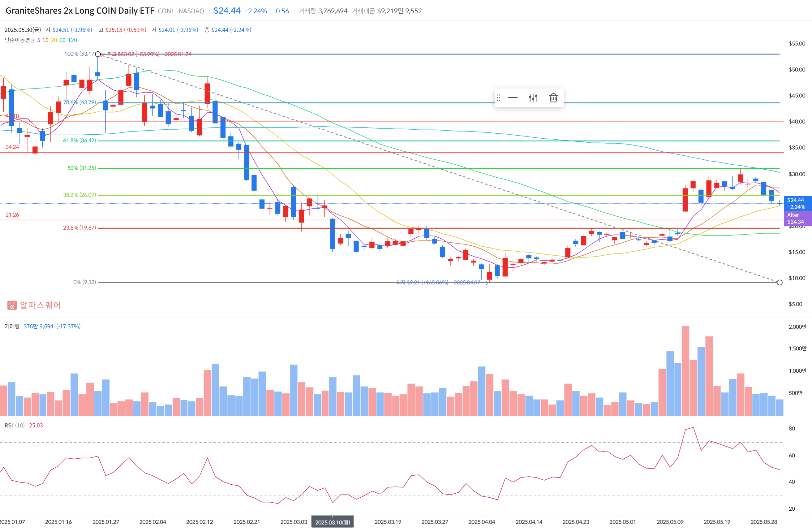812x528 pixels.
Task: Select the 61.8% (36.42) Fibonacci level label
Action: (79, 140)
